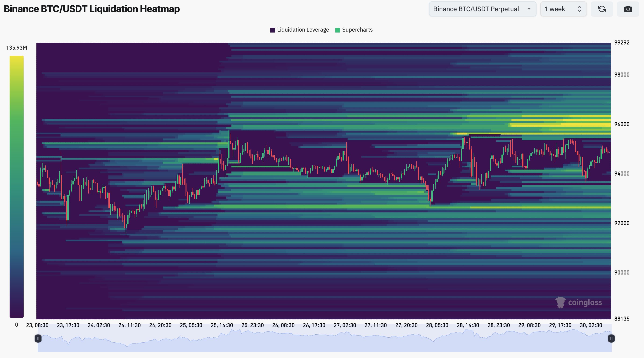Click the camera screenshot icon
Viewport: 644px width, 358px height.
tap(628, 9)
